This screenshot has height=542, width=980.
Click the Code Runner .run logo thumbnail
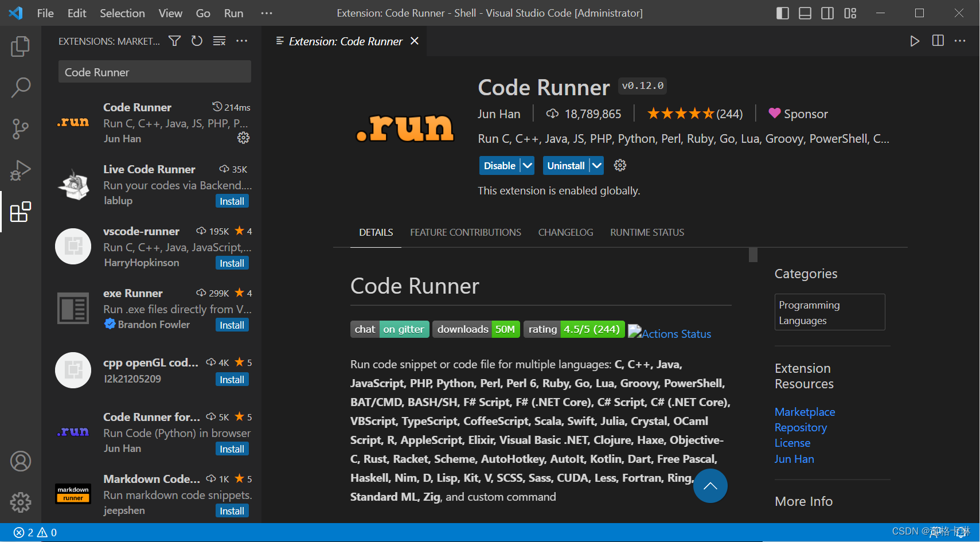(405, 127)
